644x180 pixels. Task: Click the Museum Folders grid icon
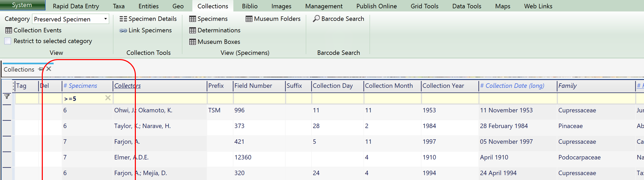coord(249,19)
